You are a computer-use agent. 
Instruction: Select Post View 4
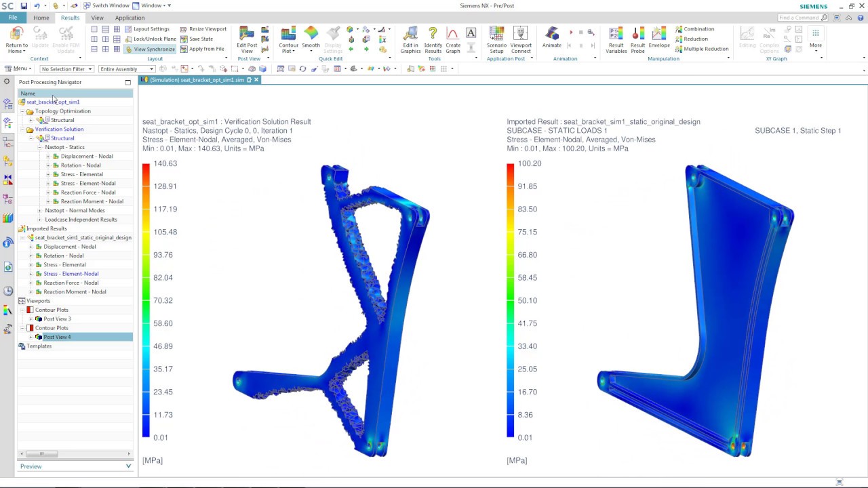57,337
